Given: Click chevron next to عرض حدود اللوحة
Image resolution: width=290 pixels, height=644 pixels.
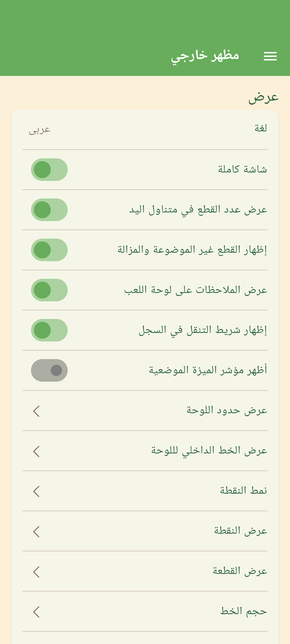Looking at the screenshot, I should 37,411.
